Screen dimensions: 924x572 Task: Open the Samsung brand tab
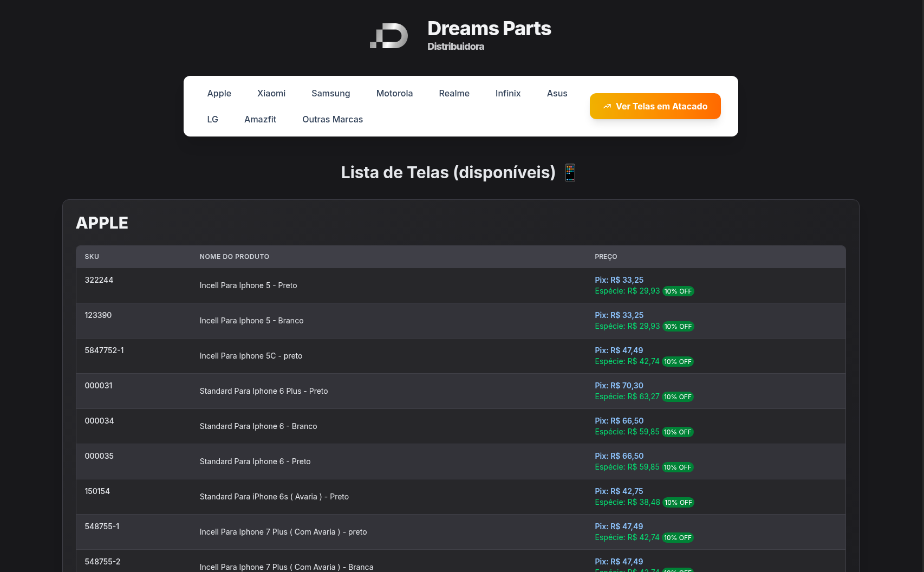coord(331,93)
